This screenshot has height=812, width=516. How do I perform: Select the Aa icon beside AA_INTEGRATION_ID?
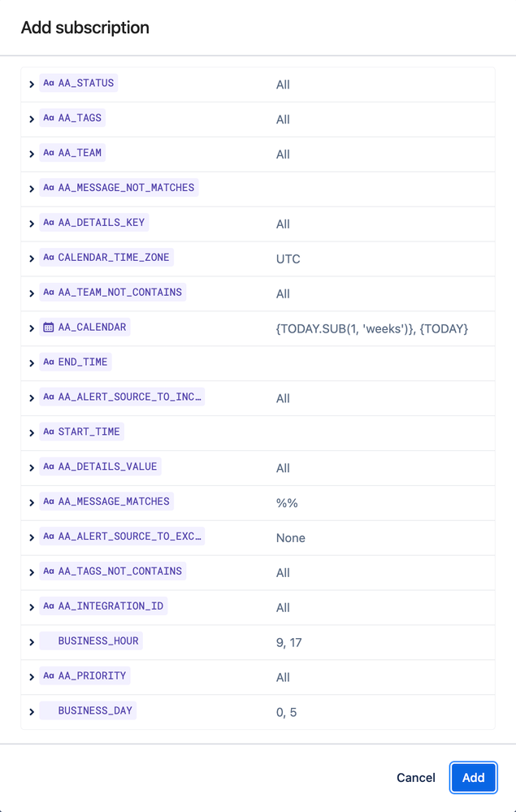tap(49, 606)
